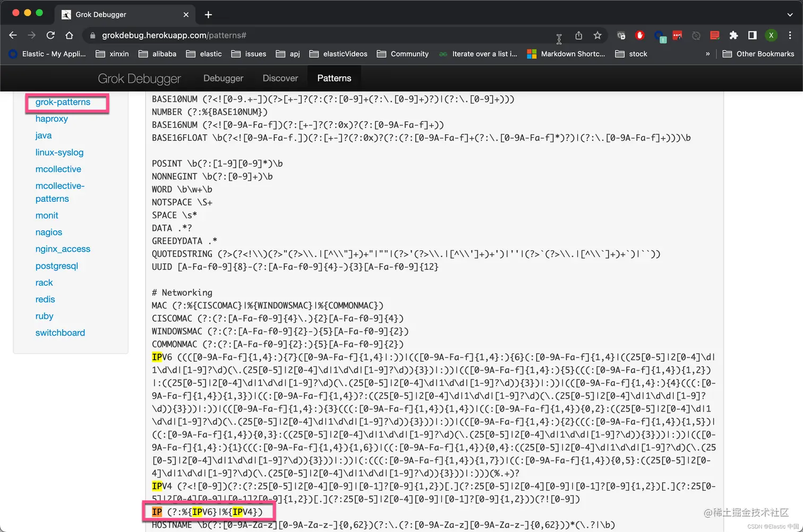Screen dimensions: 803x532
Task: Share this page using the share icon
Action: tap(579, 35)
